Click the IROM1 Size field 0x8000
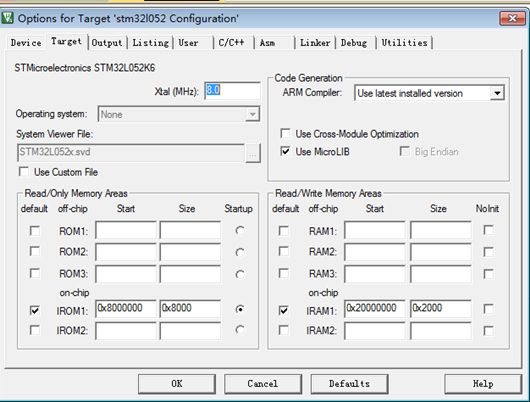Viewport: 530px width, 402px height. click(x=190, y=308)
